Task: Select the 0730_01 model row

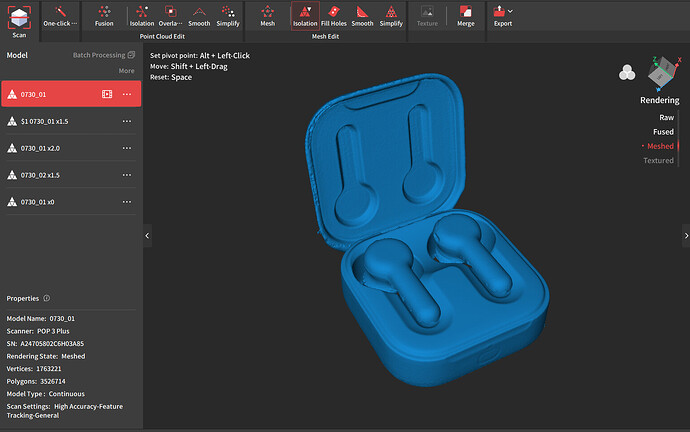Action: pyautogui.click(x=71, y=94)
